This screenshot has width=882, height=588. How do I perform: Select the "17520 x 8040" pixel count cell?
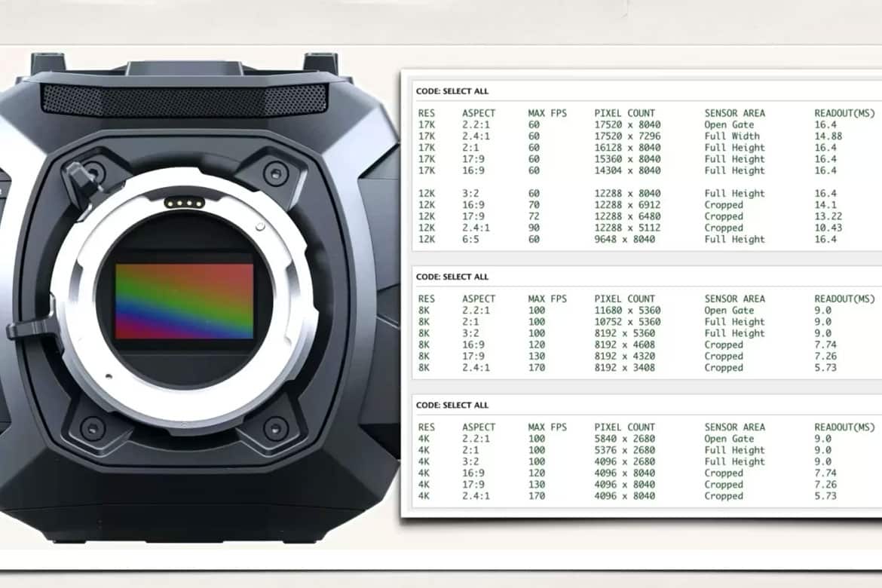point(627,125)
